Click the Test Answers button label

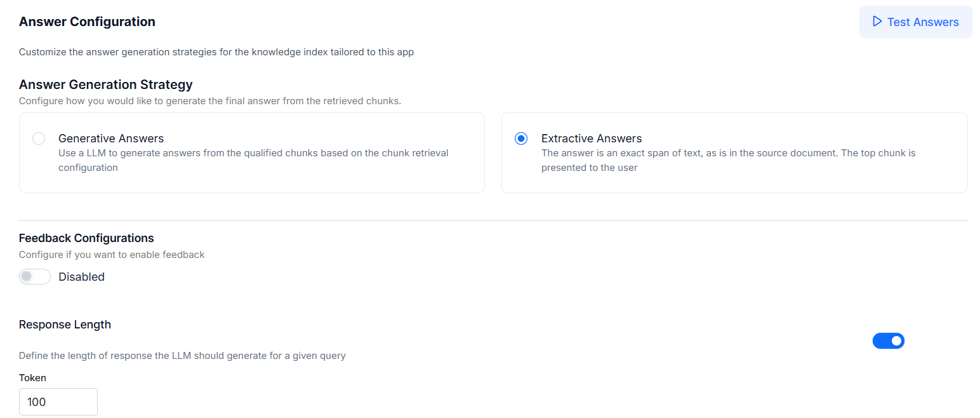click(923, 22)
